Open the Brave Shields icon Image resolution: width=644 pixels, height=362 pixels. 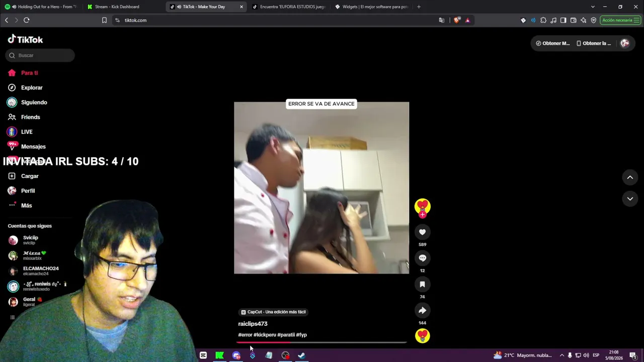[457, 20]
